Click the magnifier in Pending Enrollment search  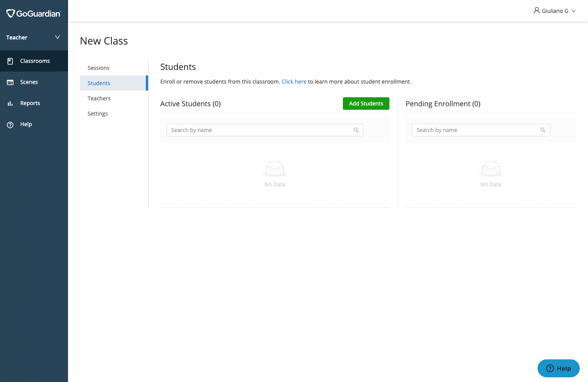543,130
